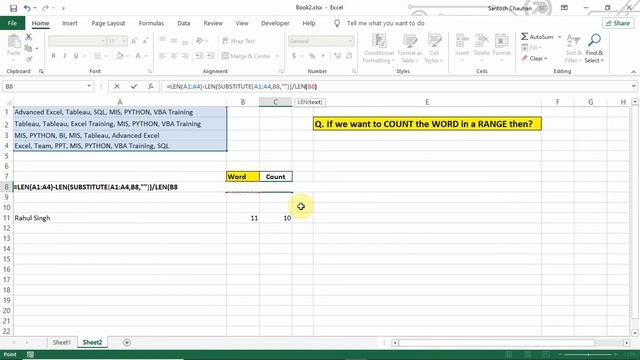The image size is (640, 360).
Task: Click the macro recording icon in the status bar
Action: click(30, 354)
